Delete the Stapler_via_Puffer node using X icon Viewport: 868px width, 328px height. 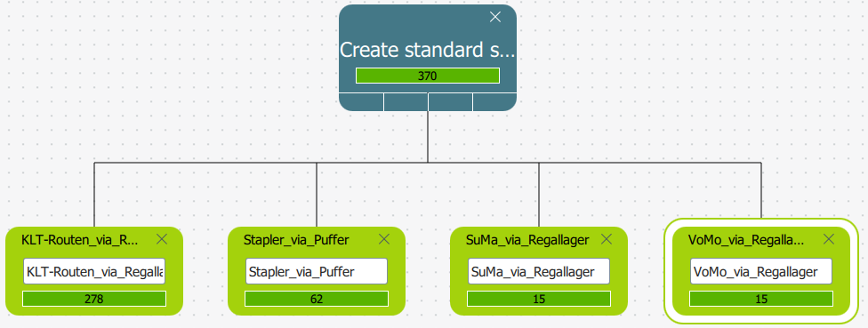click(384, 239)
